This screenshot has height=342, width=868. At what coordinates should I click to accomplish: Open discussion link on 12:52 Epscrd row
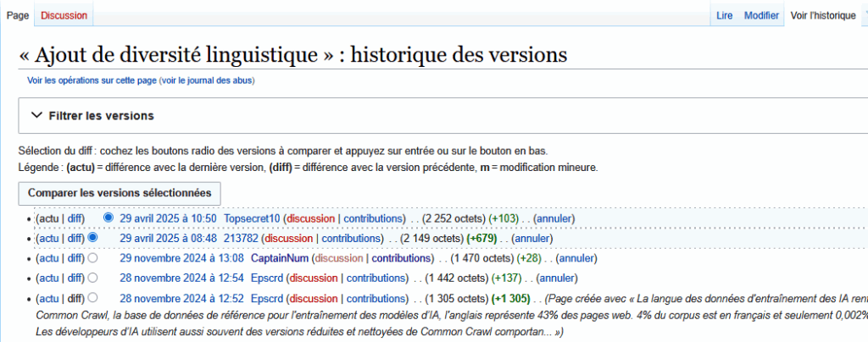(x=314, y=299)
